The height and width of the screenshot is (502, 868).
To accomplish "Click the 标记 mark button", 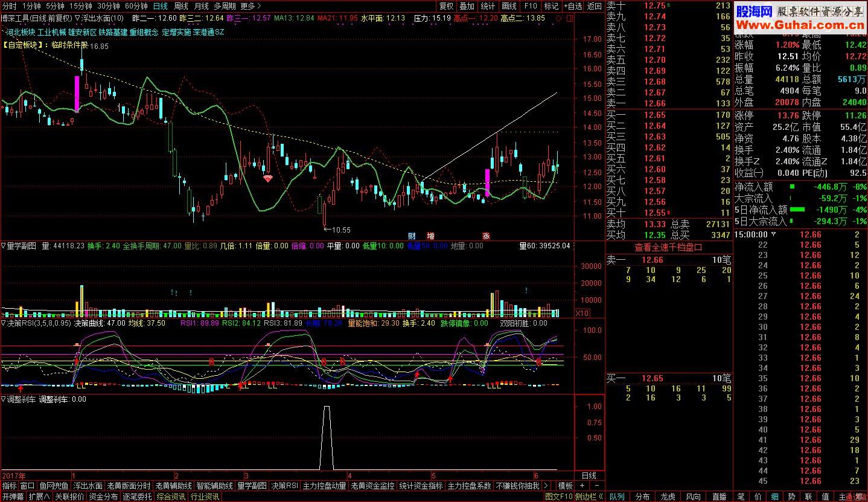I will (x=551, y=6).
